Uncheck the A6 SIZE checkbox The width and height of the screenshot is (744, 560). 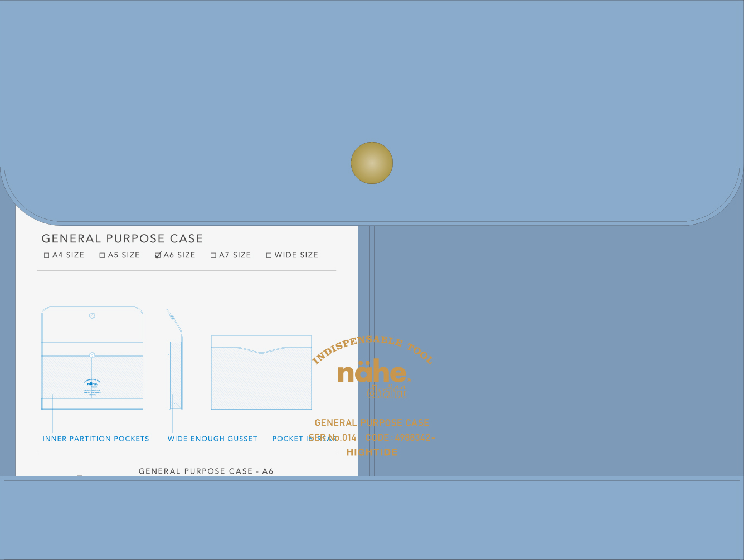158,255
